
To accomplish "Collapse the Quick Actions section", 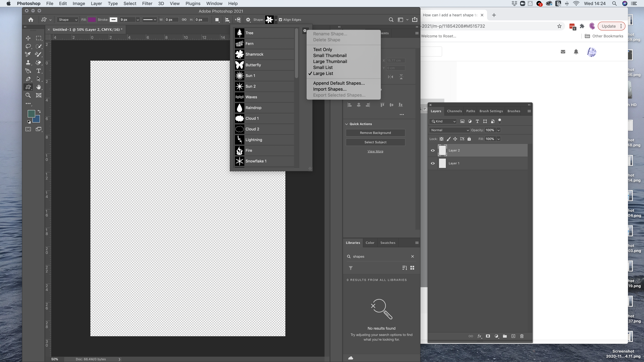I will tap(347, 124).
